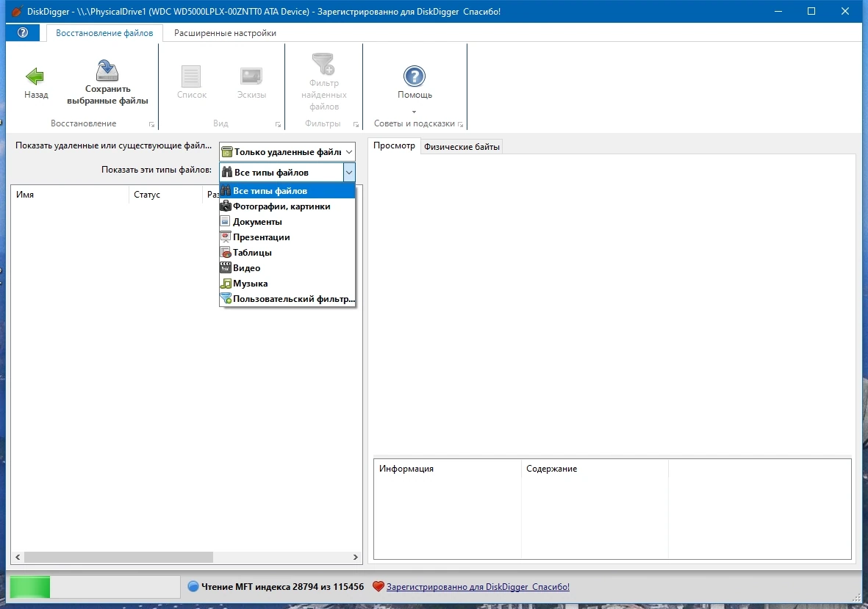Viewport: 868px width, 609px height.
Task: Click the file list scroll right arrow
Action: [356, 557]
